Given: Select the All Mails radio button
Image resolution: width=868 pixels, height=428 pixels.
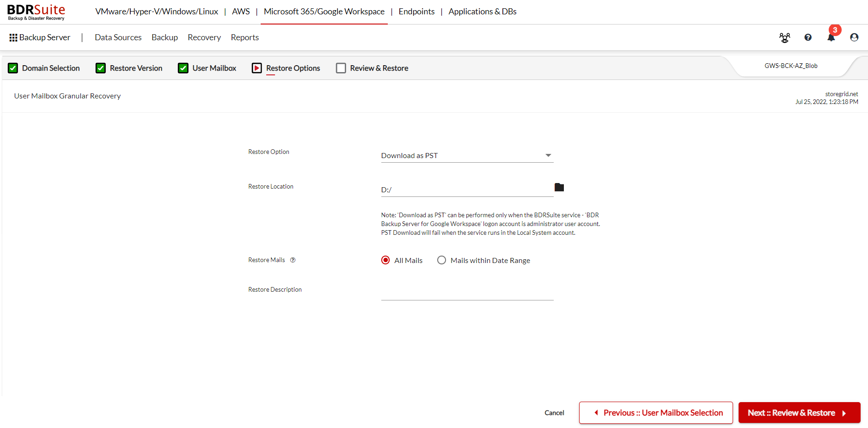Looking at the screenshot, I should (385, 260).
